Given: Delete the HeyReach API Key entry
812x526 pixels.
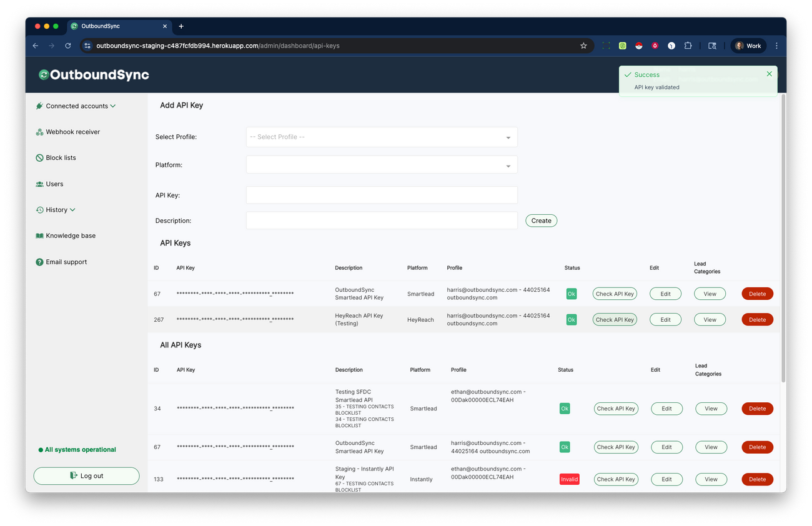Looking at the screenshot, I should coord(757,319).
